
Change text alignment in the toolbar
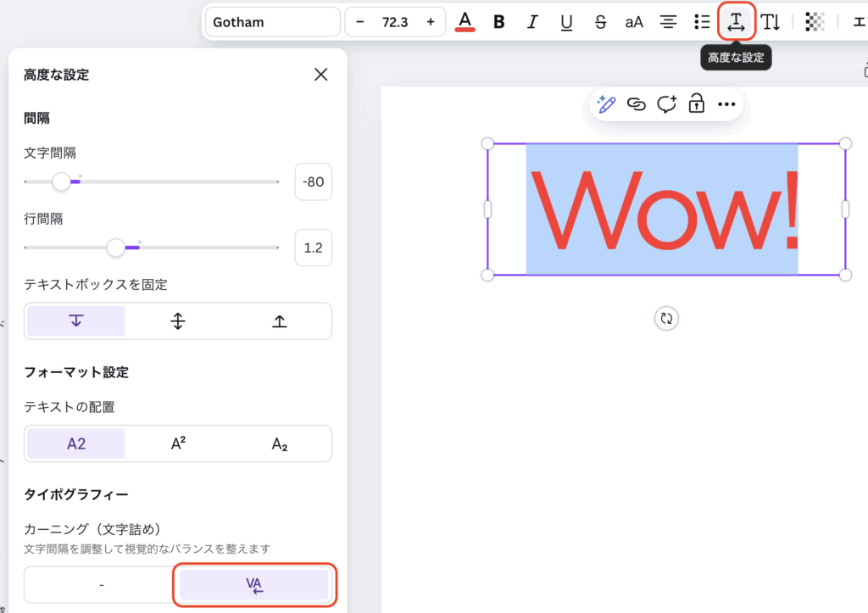coord(669,22)
